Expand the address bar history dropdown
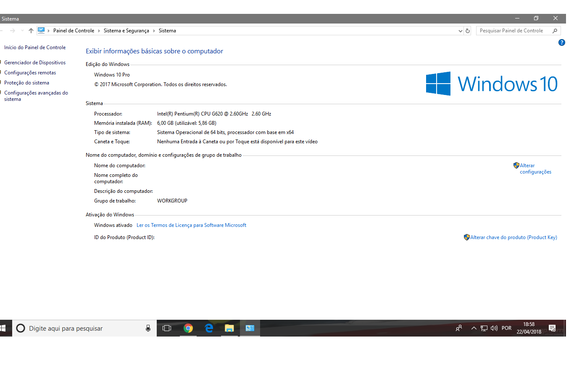The image size is (574, 392). point(460,31)
